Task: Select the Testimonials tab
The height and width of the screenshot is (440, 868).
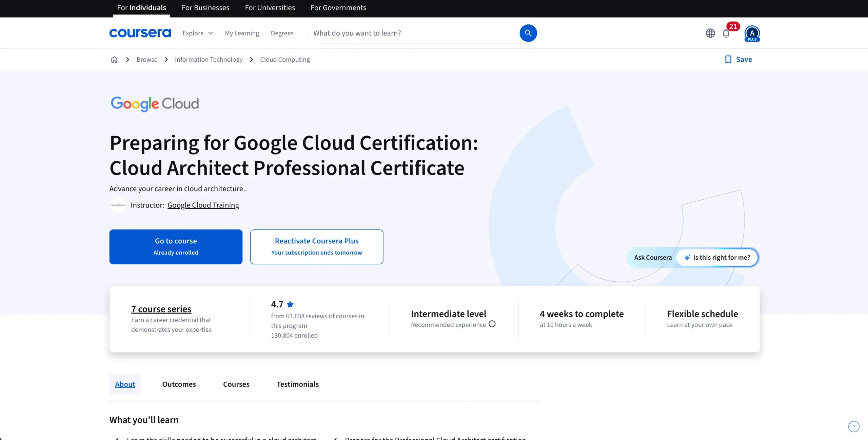Action: pos(298,384)
